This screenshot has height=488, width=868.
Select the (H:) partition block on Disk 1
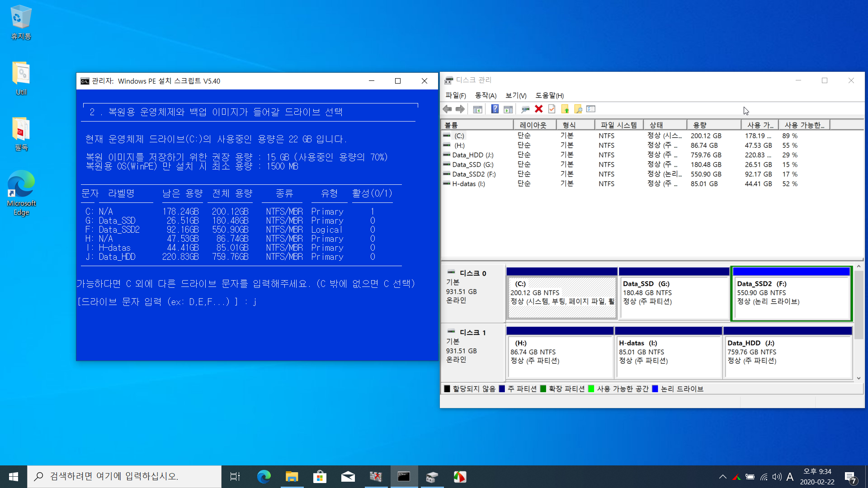pyautogui.click(x=560, y=352)
